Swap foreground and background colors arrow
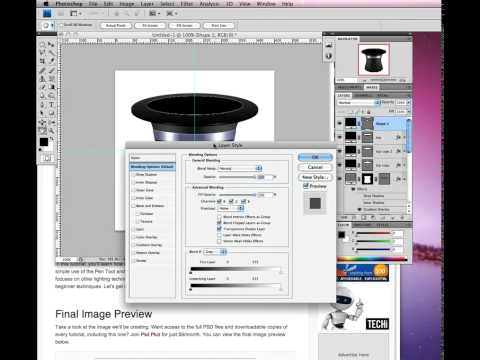The image size is (480, 360). pyautogui.click(x=52, y=138)
